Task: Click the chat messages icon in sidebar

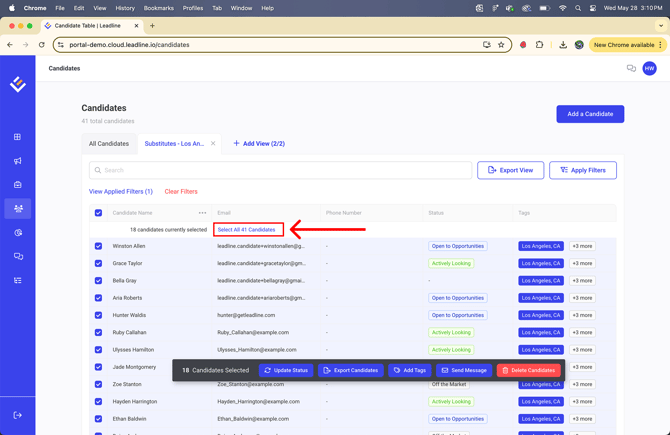Action: pos(17,257)
